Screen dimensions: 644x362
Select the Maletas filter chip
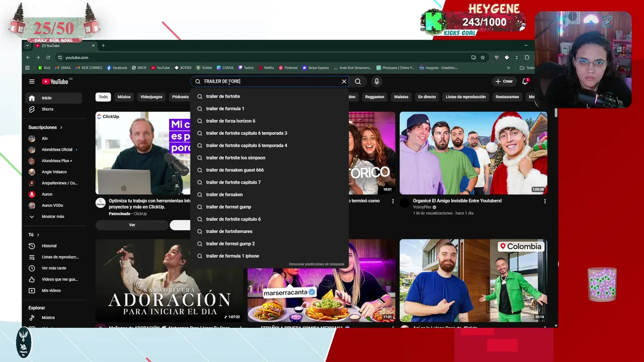click(x=401, y=97)
